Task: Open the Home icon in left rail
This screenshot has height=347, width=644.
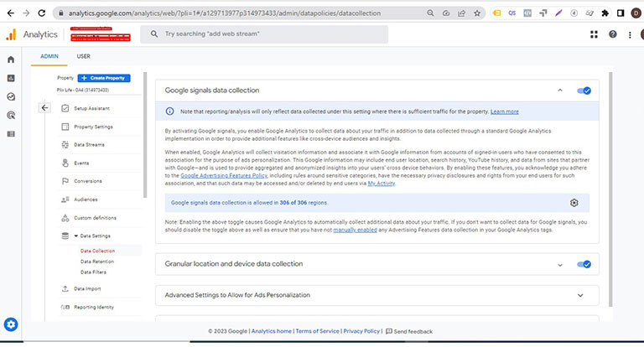Action: click(11, 60)
